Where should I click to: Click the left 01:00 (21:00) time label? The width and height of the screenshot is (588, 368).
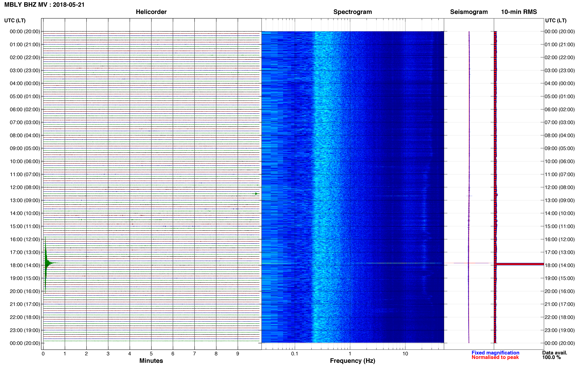coord(25,45)
